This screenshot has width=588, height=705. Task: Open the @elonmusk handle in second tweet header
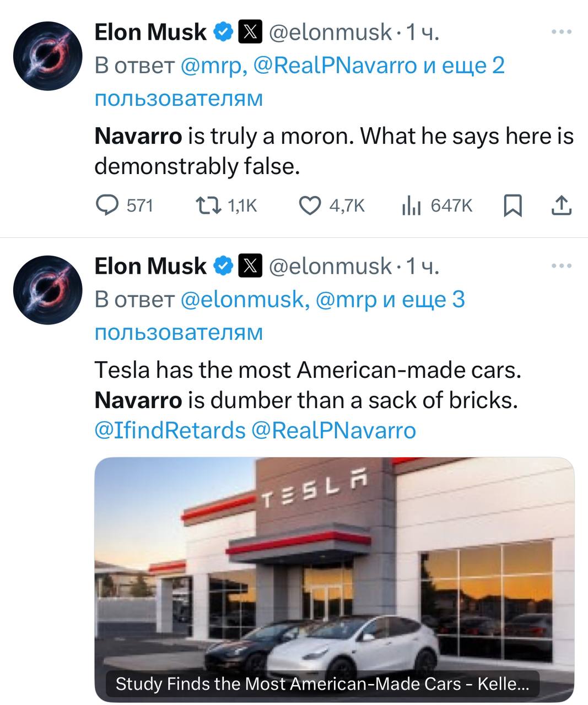pos(330,267)
